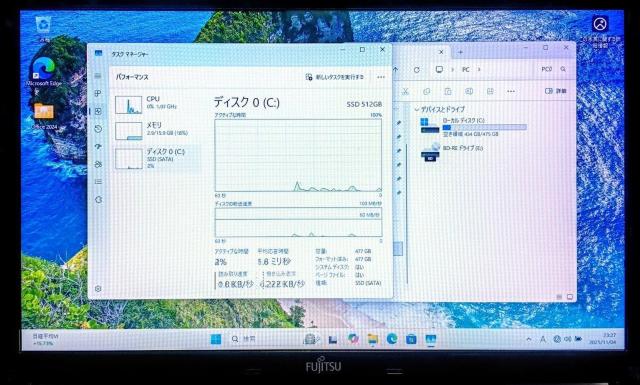The image size is (640, 385).
Task: Collapse デバイスとドライブ group in Explorer
Action: point(416,109)
